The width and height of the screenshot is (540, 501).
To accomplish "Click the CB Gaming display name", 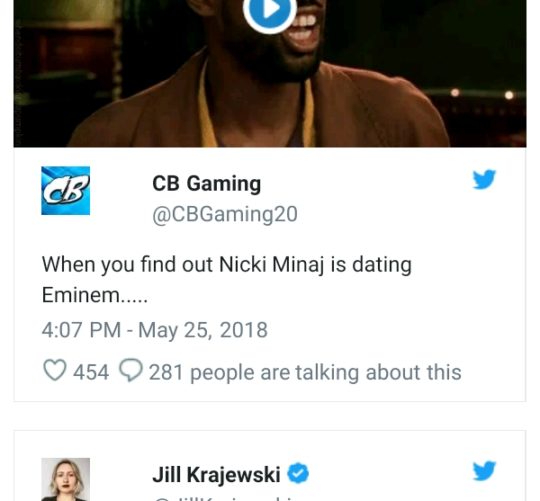I will tap(206, 183).
